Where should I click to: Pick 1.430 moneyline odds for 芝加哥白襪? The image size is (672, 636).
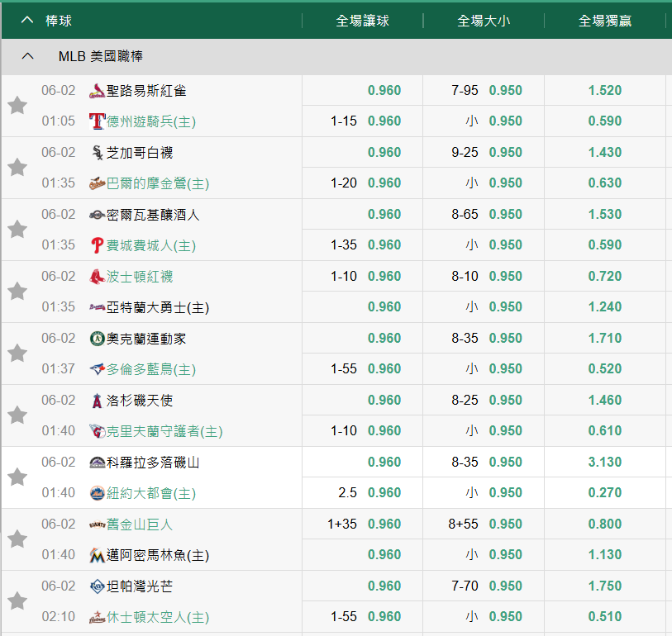click(x=605, y=152)
